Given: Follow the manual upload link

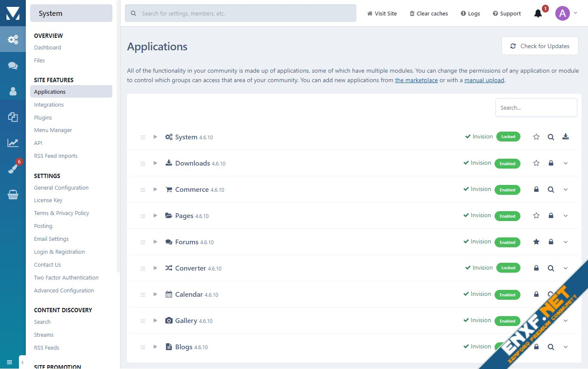Looking at the screenshot, I should (484, 80).
